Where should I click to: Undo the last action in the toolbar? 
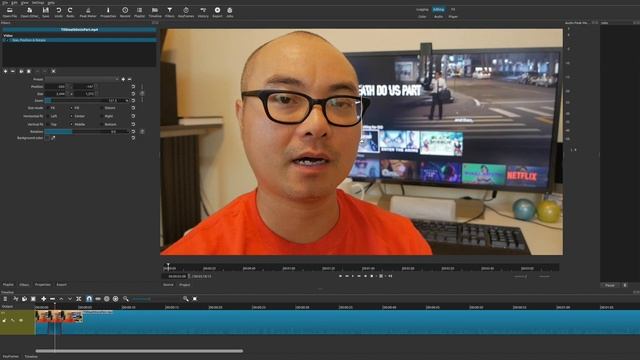point(59,12)
